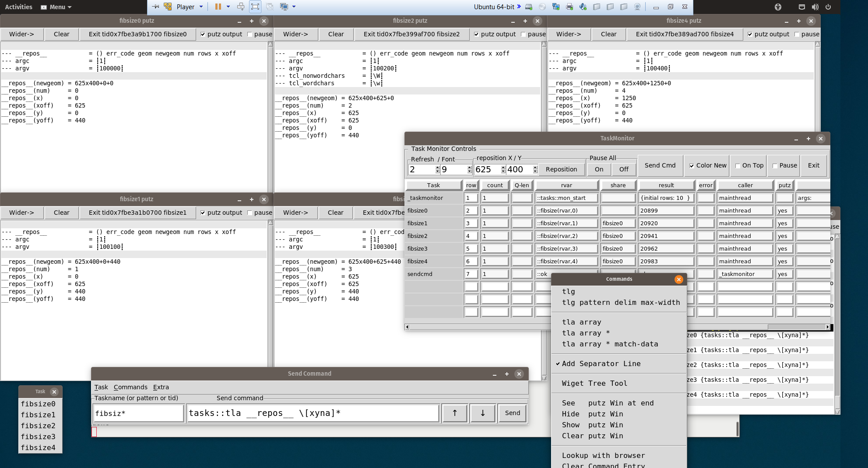Toggle putz output checkbox in fibsize4 window

tap(750, 34)
